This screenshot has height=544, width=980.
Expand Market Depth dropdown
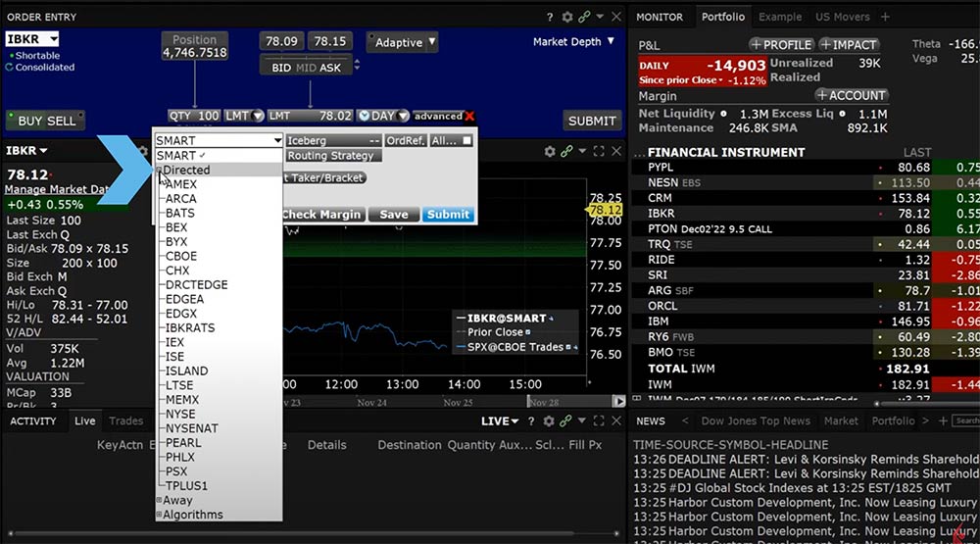(x=611, y=41)
